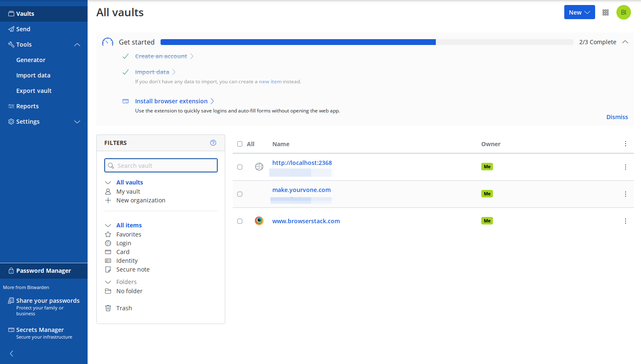Click the No folder icon
The width and height of the screenshot is (641, 364).
click(108, 291)
